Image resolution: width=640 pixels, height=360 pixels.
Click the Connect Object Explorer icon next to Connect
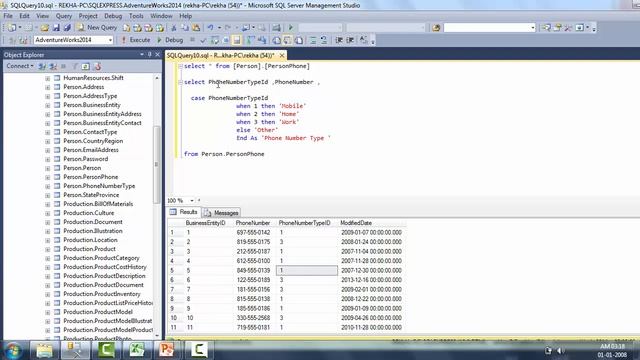[x=42, y=66]
